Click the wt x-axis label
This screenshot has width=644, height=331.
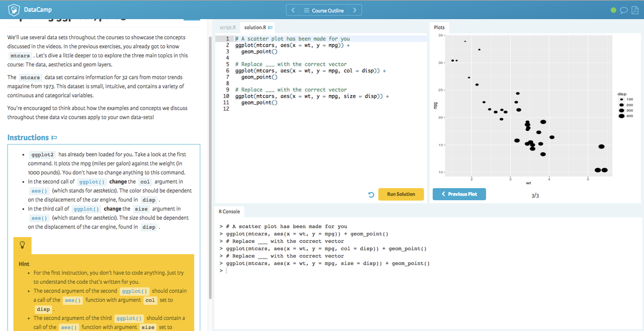tap(528, 183)
